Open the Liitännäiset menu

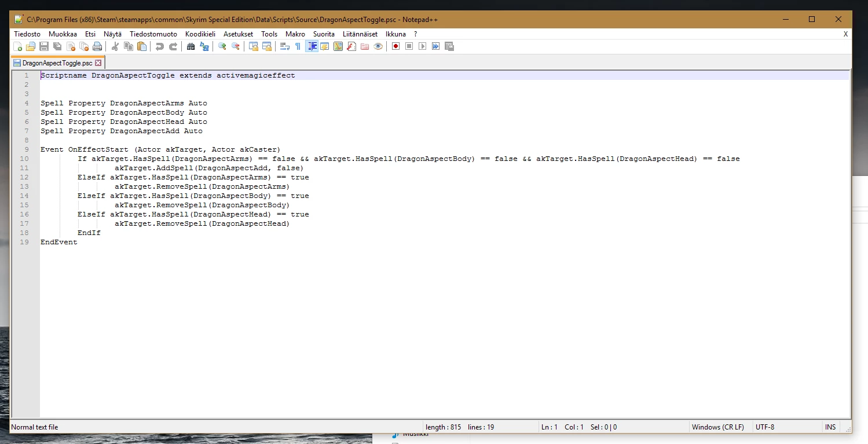(x=360, y=34)
